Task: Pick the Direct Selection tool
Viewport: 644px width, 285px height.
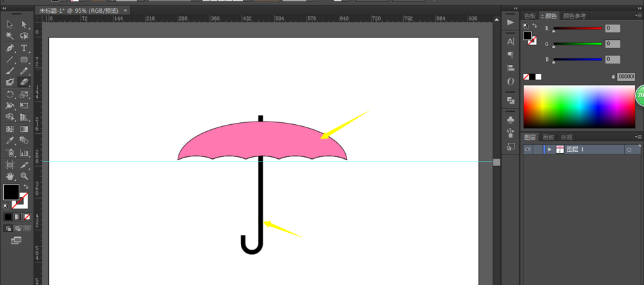Action: [x=24, y=25]
